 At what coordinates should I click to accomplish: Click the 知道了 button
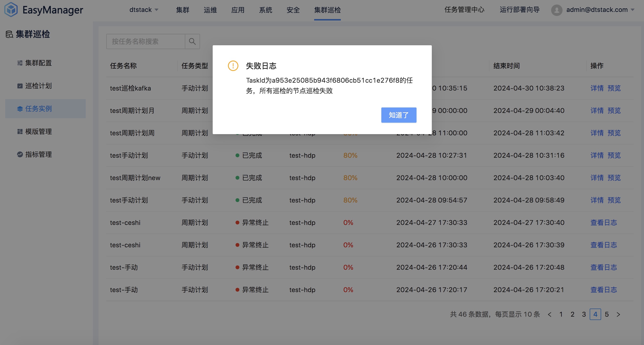pyautogui.click(x=399, y=115)
